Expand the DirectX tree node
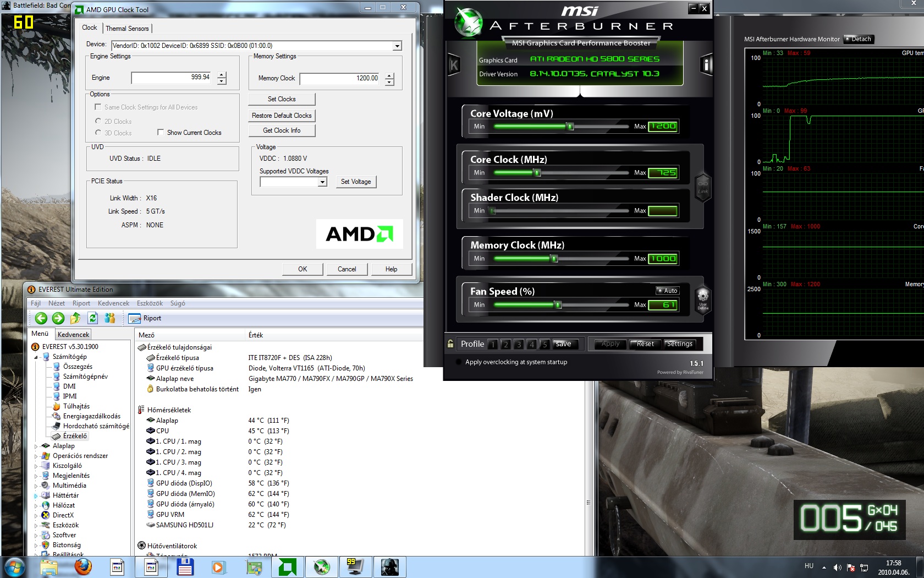Viewport: 924px width, 578px height. pyautogui.click(x=37, y=515)
